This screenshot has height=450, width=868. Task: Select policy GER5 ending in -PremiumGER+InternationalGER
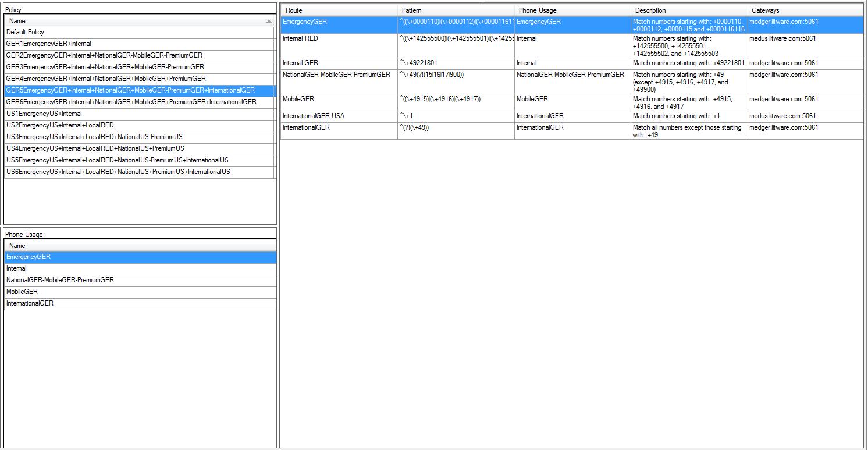click(140, 91)
